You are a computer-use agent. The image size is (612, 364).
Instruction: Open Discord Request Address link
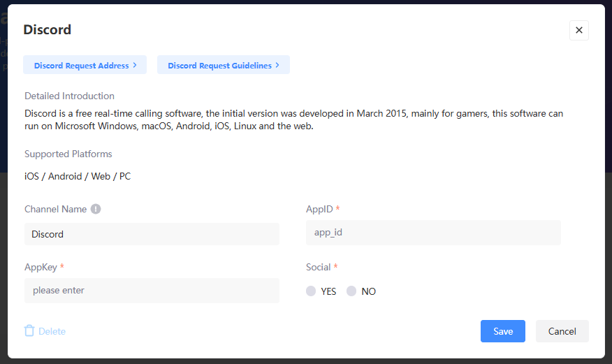[x=81, y=66]
